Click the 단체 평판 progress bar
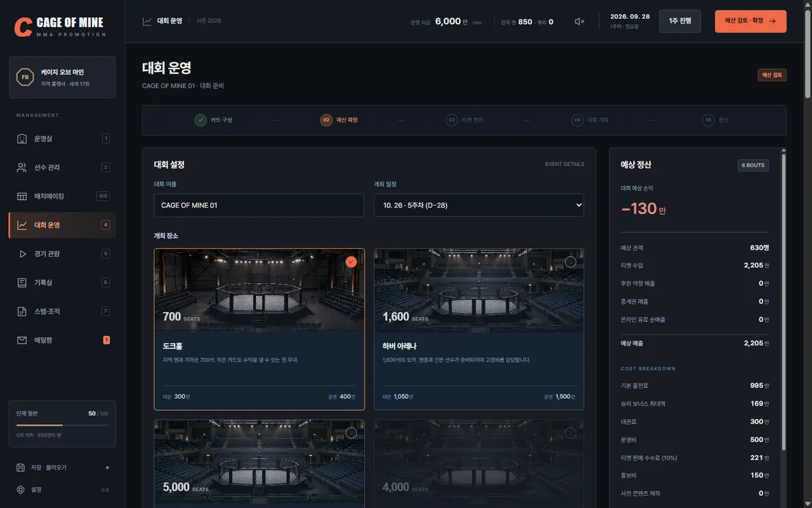Image resolution: width=812 pixels, height=508 pixels. [62, 425]
